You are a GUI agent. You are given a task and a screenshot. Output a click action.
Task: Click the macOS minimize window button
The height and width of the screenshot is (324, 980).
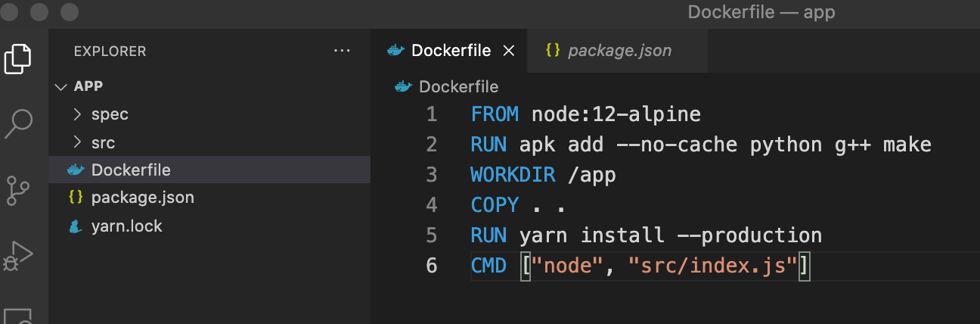[41, 12]
